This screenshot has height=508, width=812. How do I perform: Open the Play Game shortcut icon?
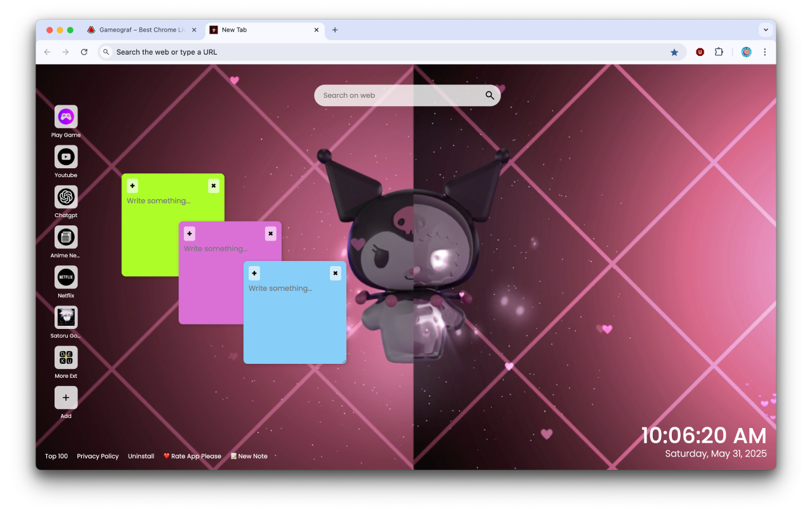tap(66, 117)
